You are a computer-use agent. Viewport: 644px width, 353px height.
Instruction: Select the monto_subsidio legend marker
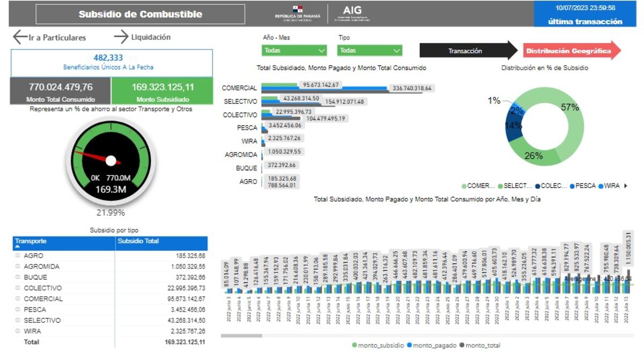point(354,345)
